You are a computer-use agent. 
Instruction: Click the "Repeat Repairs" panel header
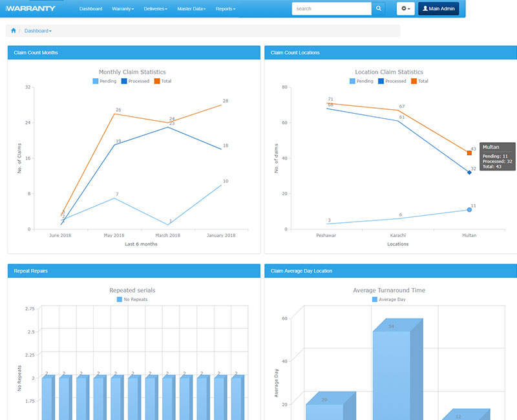click(x=134, y=271)
